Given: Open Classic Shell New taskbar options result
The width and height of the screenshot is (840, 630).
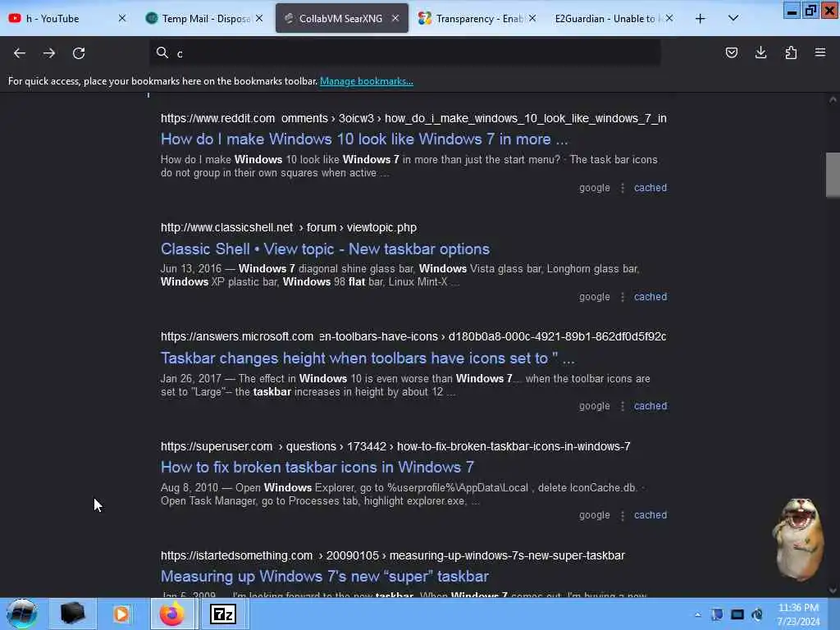Looking at the screenshot, I should [325, 249].
